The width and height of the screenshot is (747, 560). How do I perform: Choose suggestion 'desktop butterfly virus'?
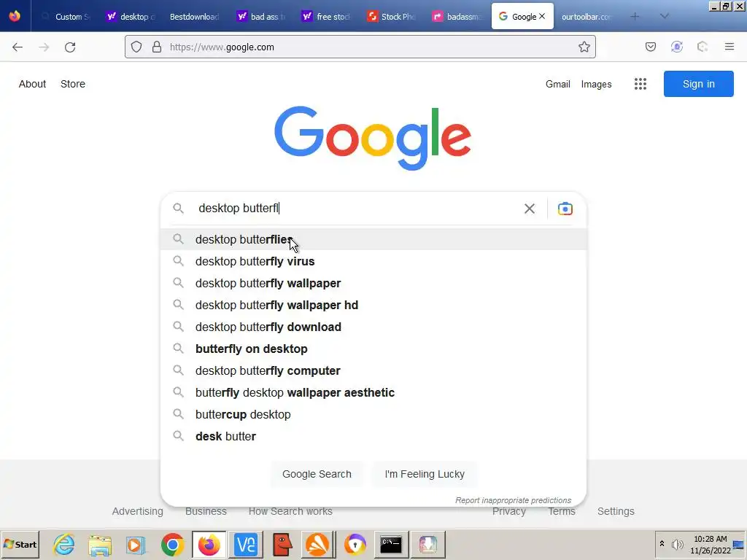tap(373, 262)
